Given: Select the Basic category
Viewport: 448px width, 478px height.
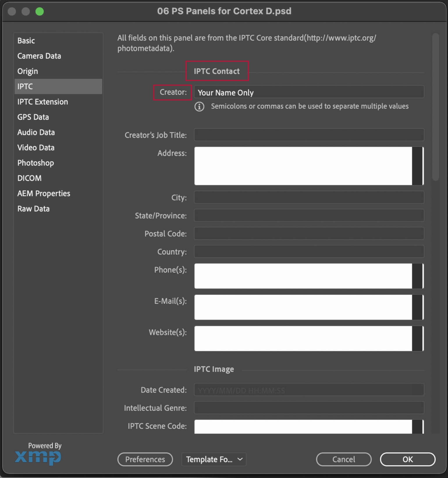Looking at the screenshot, I should pyautogui.click(x=58, y=41).
